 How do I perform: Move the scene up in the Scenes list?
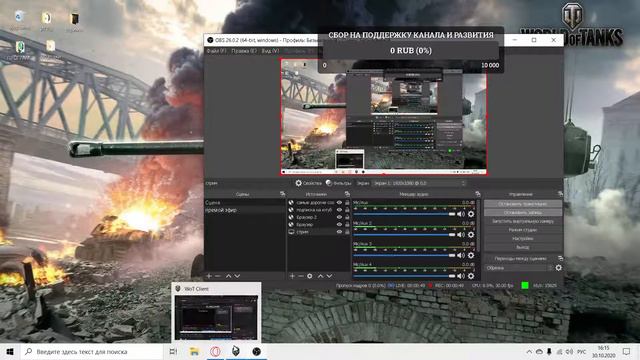229,276
